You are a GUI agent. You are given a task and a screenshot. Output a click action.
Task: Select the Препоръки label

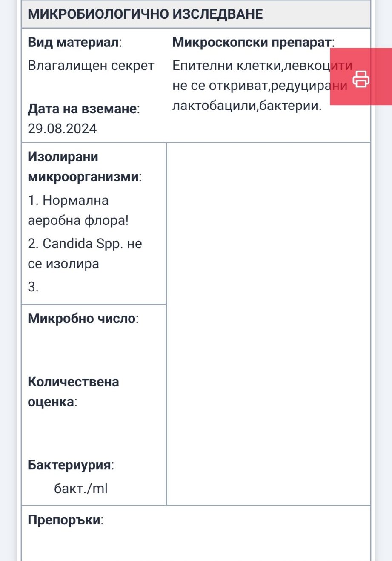pyautogui.click(x=66, y=520)
